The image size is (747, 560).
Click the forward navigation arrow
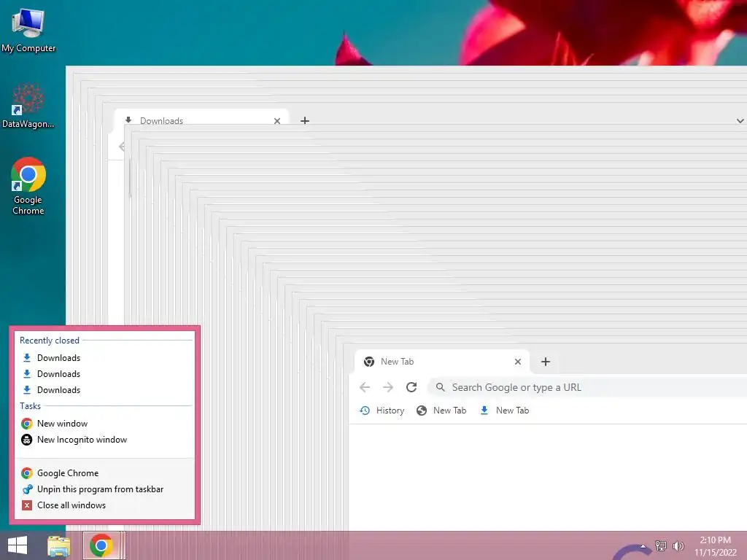(388, 387)
